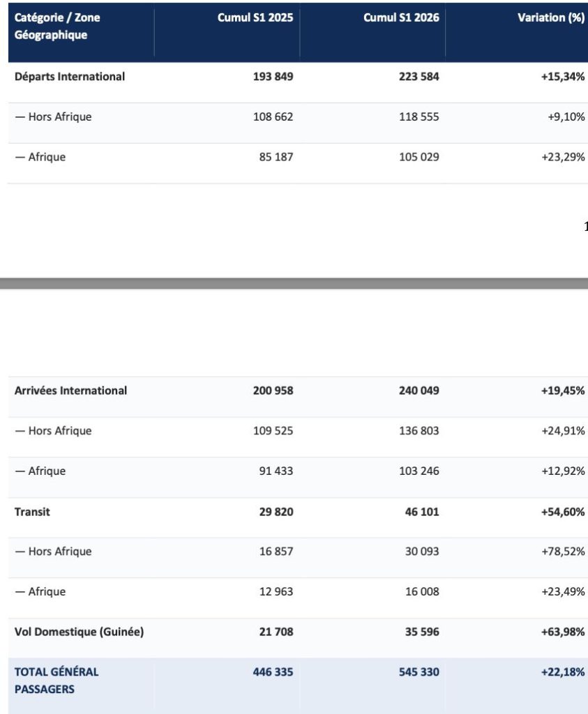Select the Cumul S1 2026 column header
The height and width of the screenshot is (714, 588).
coord(401,17)
